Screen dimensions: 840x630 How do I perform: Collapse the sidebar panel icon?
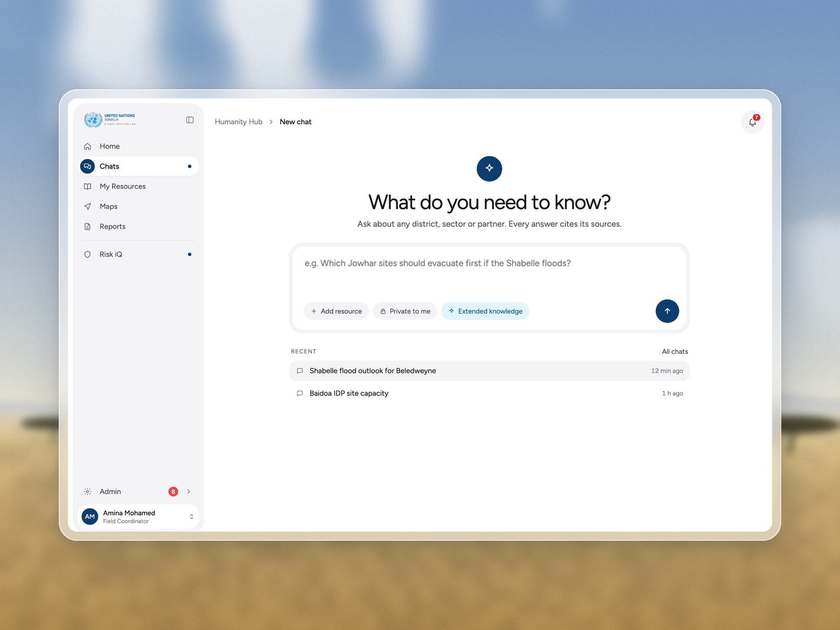coord(190,120)
